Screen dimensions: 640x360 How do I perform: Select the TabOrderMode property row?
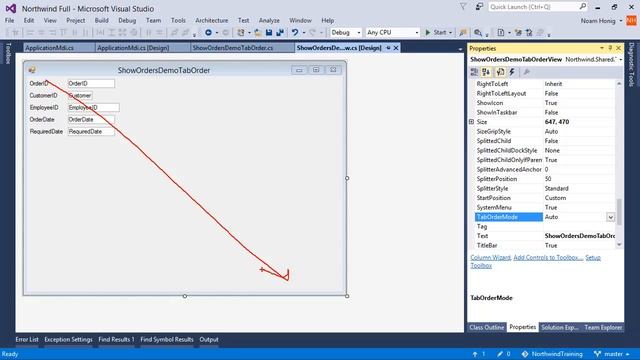(545, 217)
